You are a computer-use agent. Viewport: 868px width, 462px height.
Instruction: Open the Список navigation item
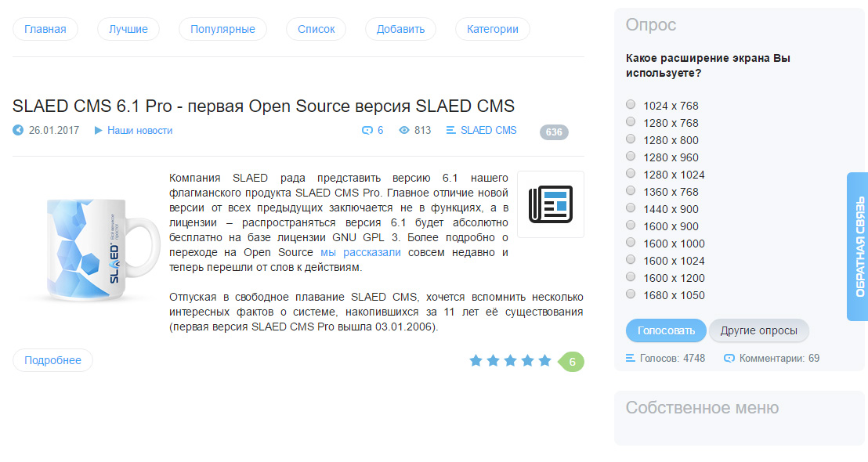316,29
